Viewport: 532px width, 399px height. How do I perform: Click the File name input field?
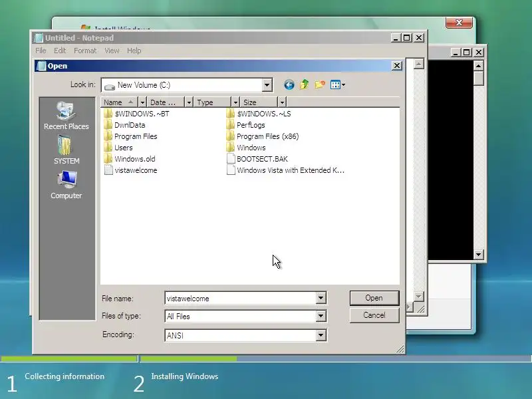tap(241, 298)
